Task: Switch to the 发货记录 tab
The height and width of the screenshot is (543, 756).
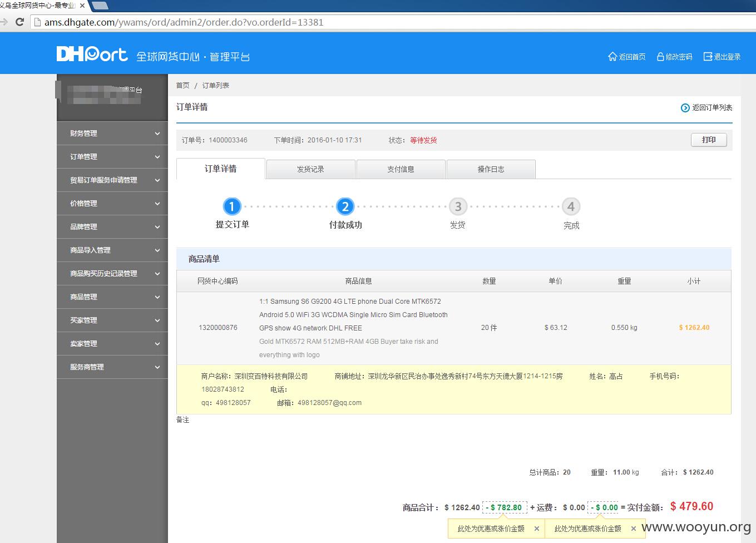Action: (310, 169)
